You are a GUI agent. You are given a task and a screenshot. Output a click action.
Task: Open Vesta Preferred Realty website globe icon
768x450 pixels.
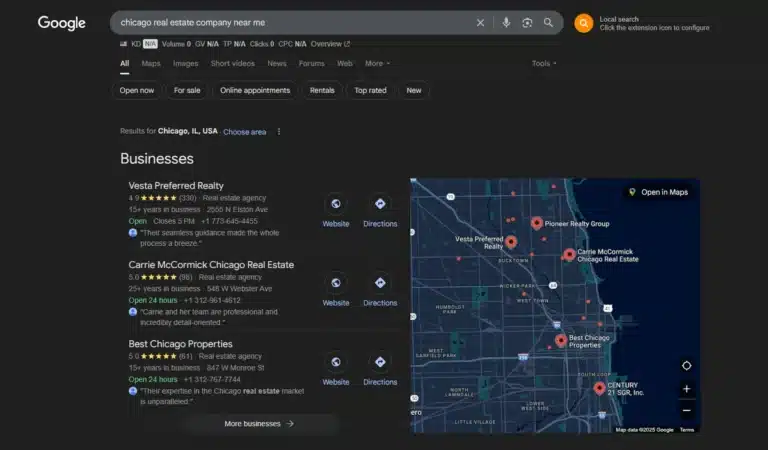click(x=336, y=204)
